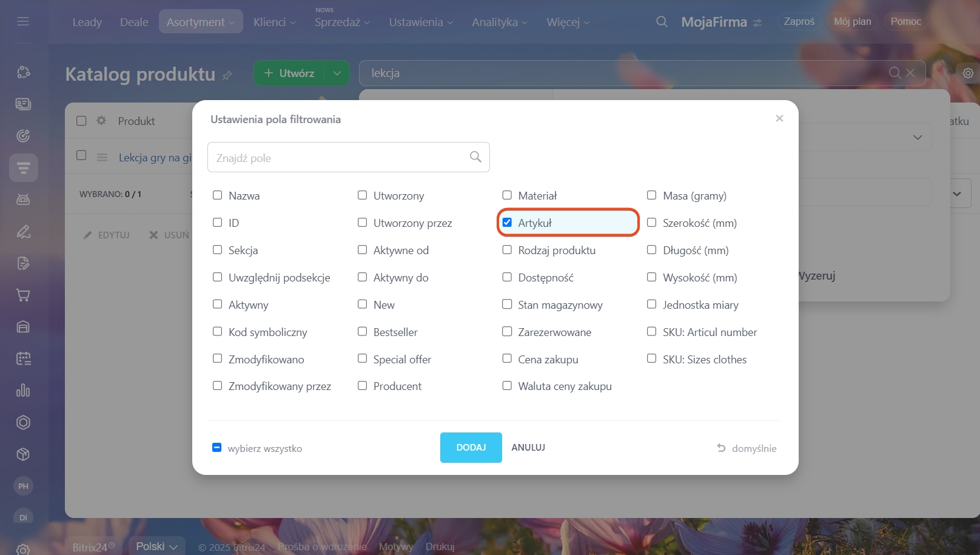Click the hamburger menu icon

coord(23,22)
